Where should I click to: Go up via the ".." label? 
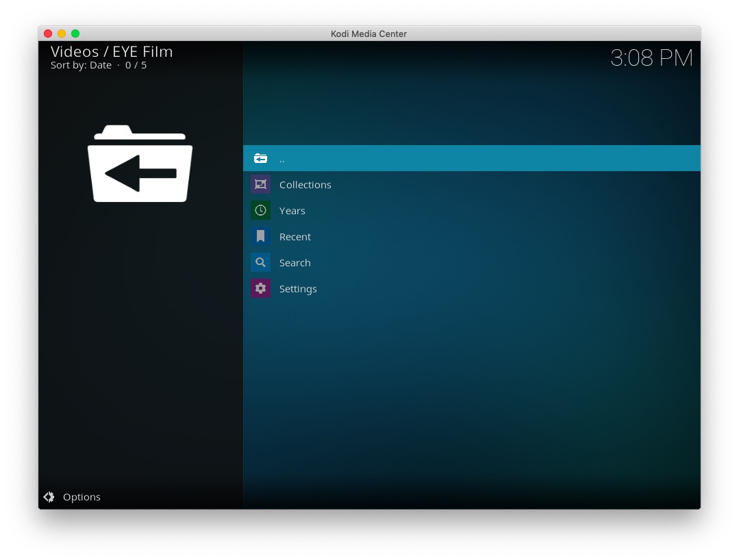[281, 159]
